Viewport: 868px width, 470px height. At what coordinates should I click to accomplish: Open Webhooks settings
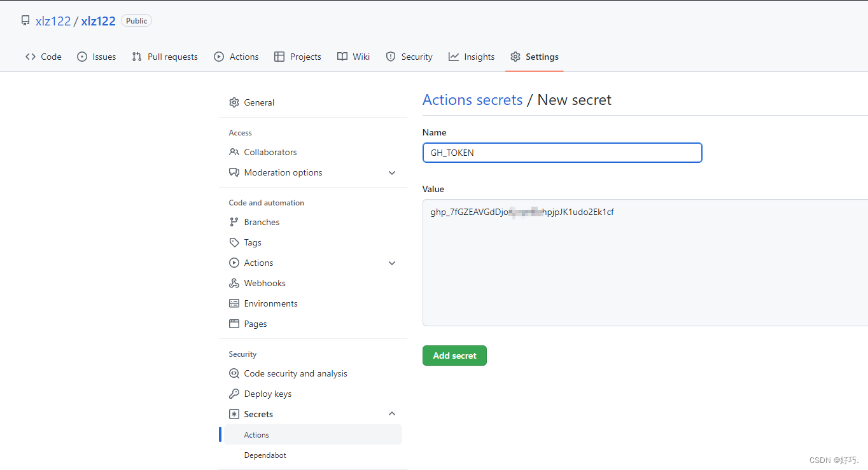313,283
